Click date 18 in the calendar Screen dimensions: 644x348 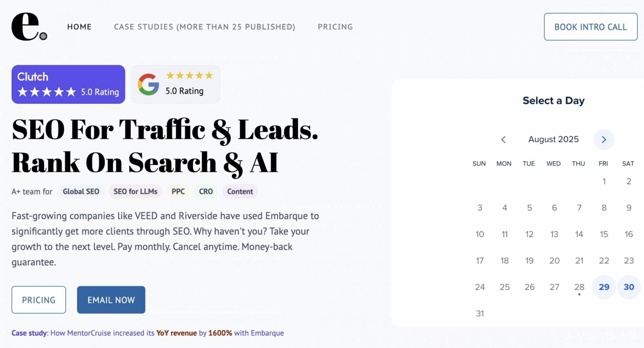[x=505, y=261]
